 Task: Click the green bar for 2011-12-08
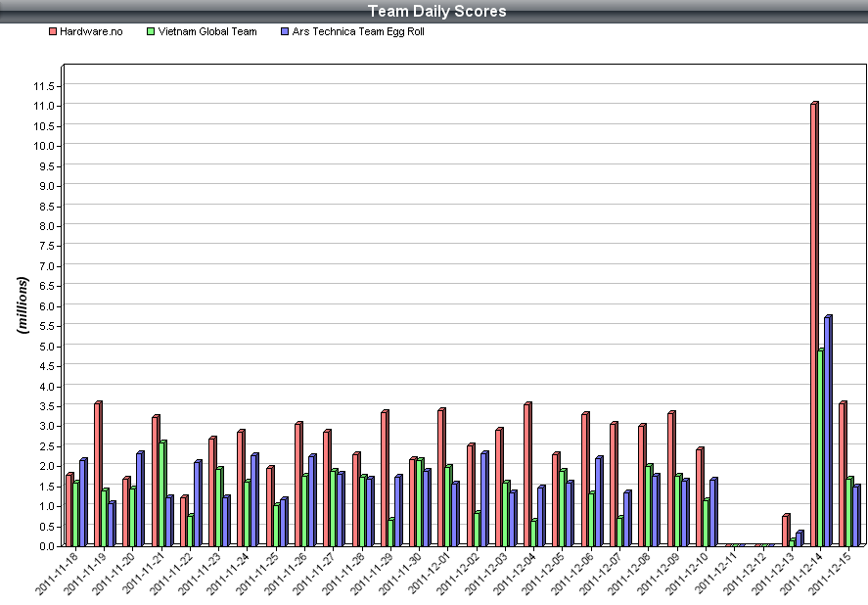(x=650, y=505)
